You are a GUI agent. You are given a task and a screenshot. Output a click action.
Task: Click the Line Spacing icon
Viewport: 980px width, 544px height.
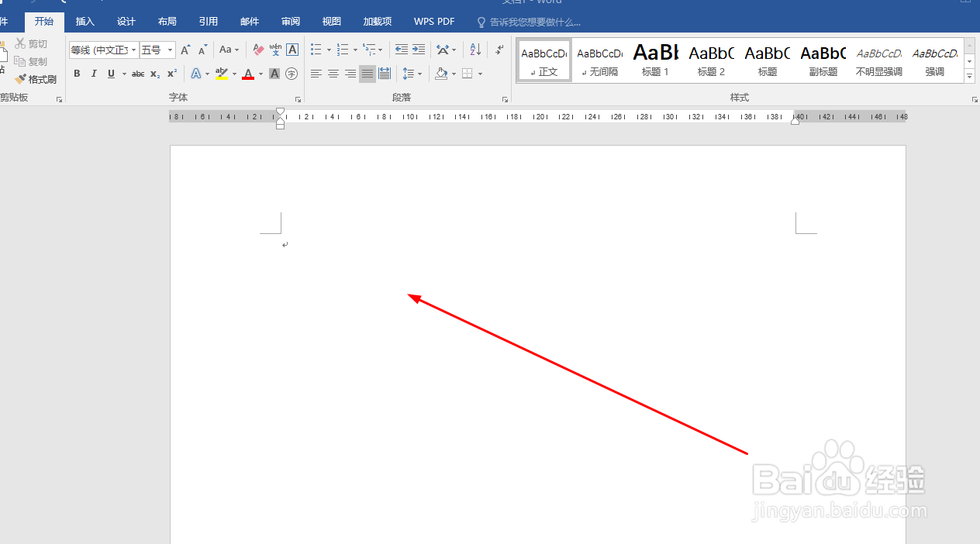pyautogui.click(x=409, y=74)
